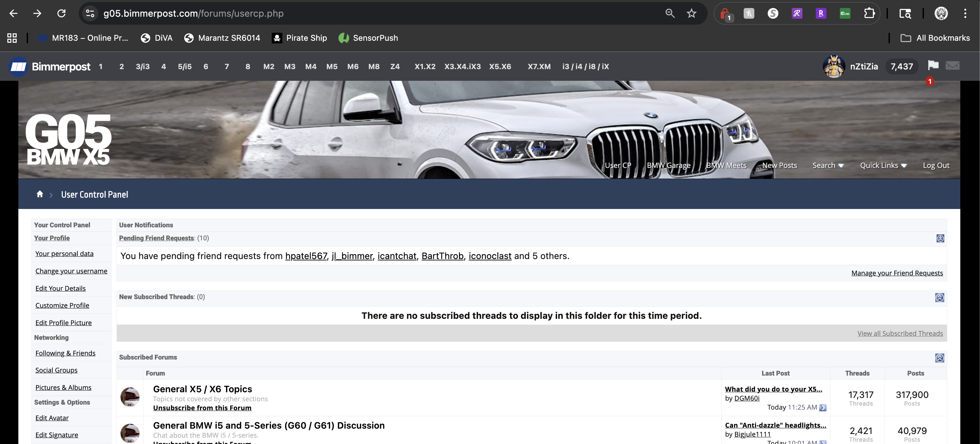The width and height of the screenshot is (980, 444).
Task: Open the private messages envelope icon
Action: [x=952, y=66]
